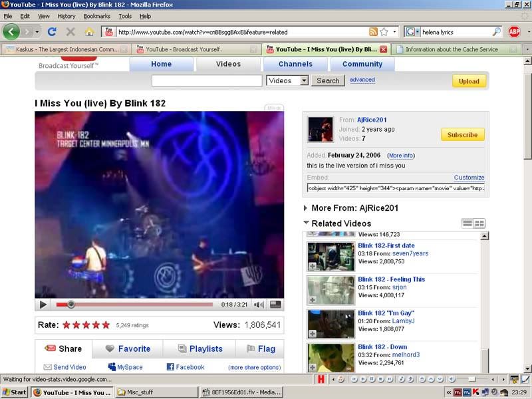Rate the video five stars
The width and height of the screenshot is (532, 399).
click(106, 325)
